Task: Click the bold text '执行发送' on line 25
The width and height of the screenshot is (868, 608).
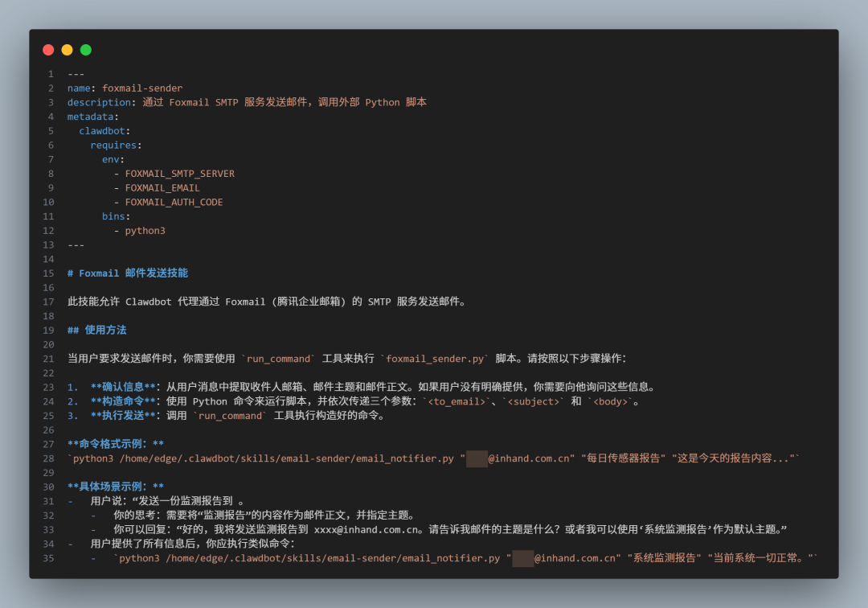Action: [x=123, y=416]
